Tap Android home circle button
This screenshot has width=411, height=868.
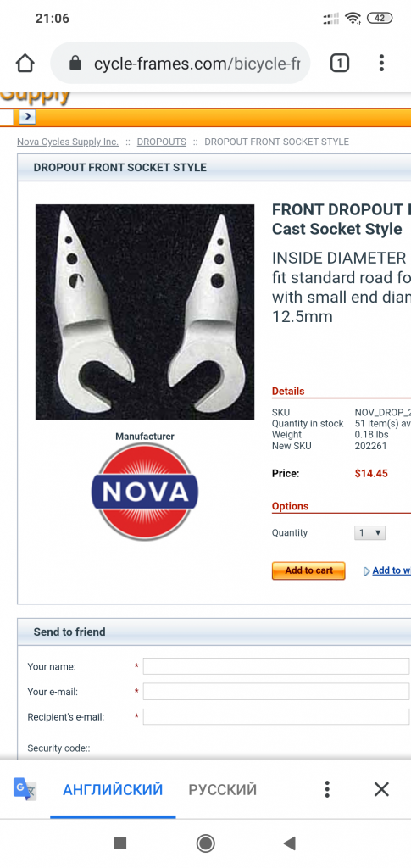pyautogui.click(x=206, y=843)
